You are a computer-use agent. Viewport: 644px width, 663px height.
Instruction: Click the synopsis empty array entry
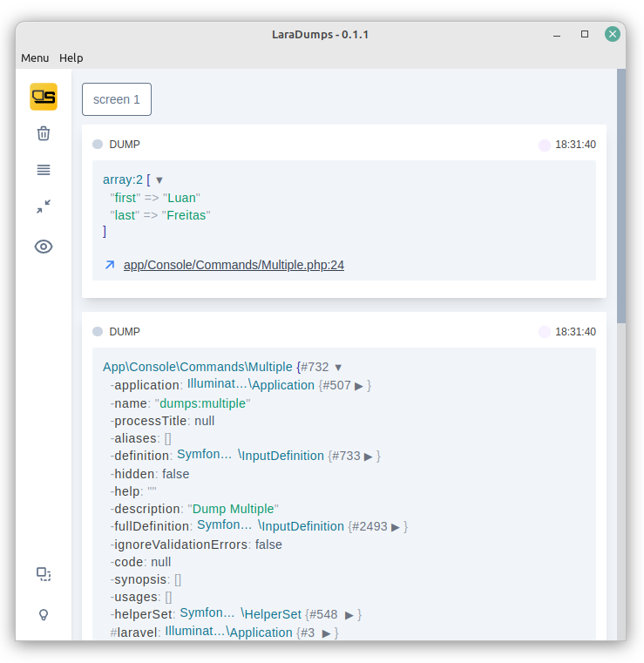point(146,579)
